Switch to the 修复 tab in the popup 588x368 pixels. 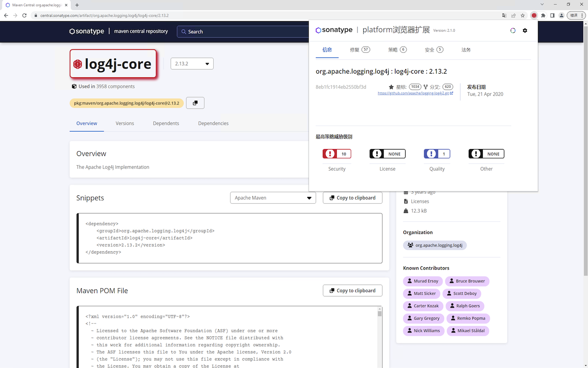(x=360, y=50)
